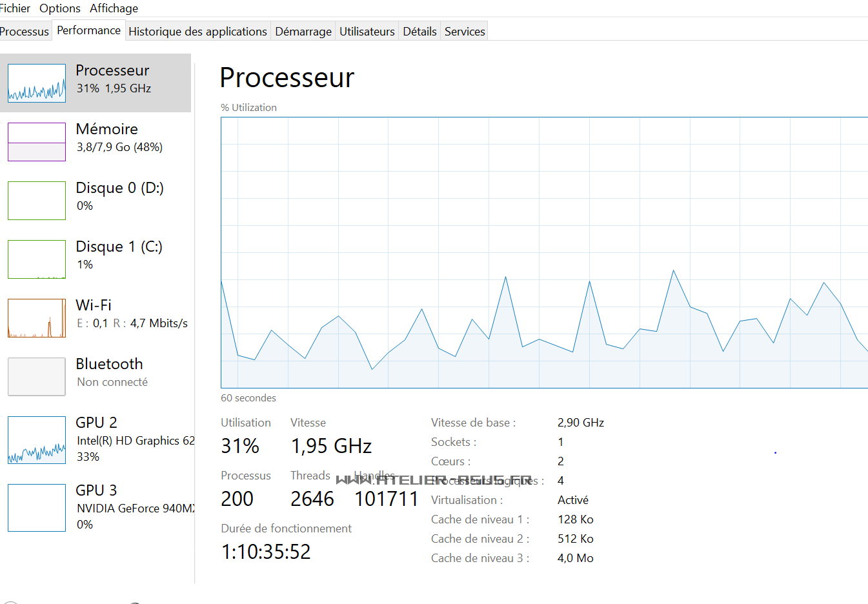The height and width of the screenshot is (604, 868).
Task: Open the Affichage menu
Action: (114, 8)
